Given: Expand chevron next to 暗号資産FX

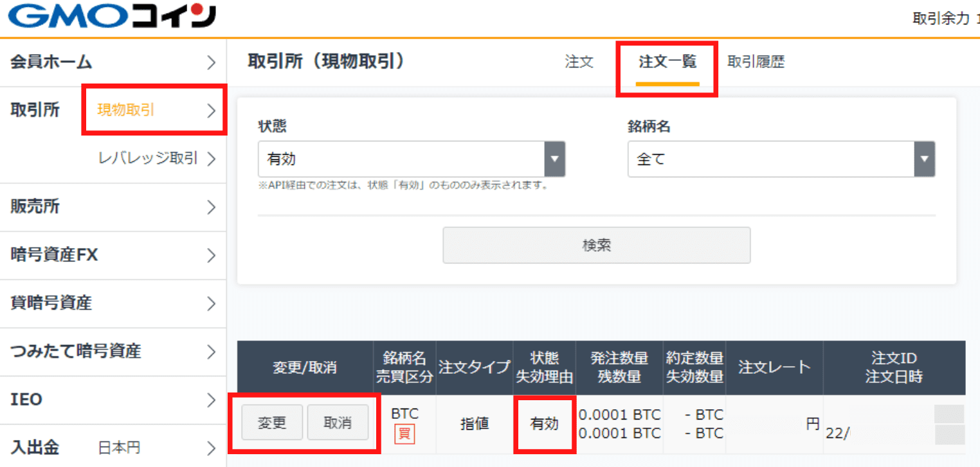Looking at the screenshot, I should 212,255.
